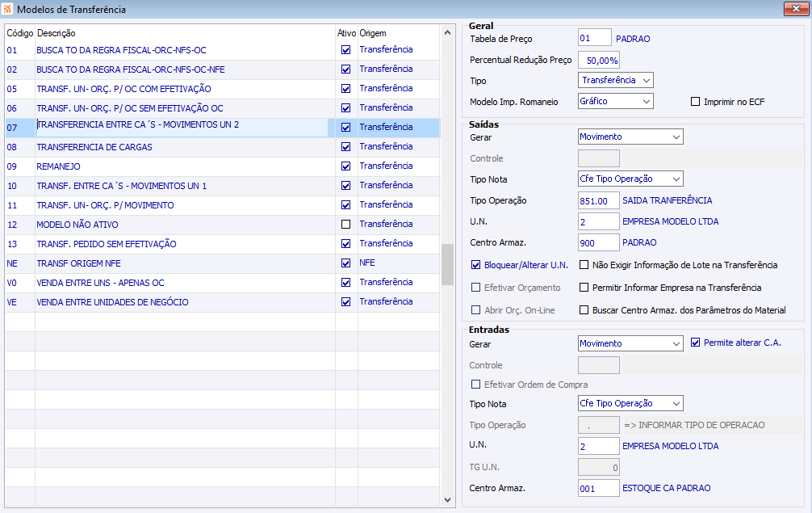Enable Ativo for MODELO NÃO ATIVO
The image size is (812, 513).
[346, 225]
